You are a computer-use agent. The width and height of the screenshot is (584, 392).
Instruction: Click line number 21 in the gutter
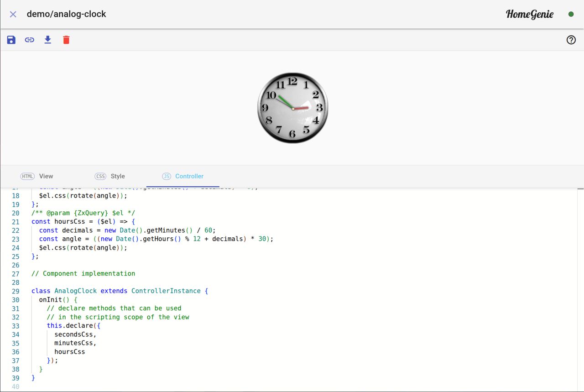tap(16, 222)
